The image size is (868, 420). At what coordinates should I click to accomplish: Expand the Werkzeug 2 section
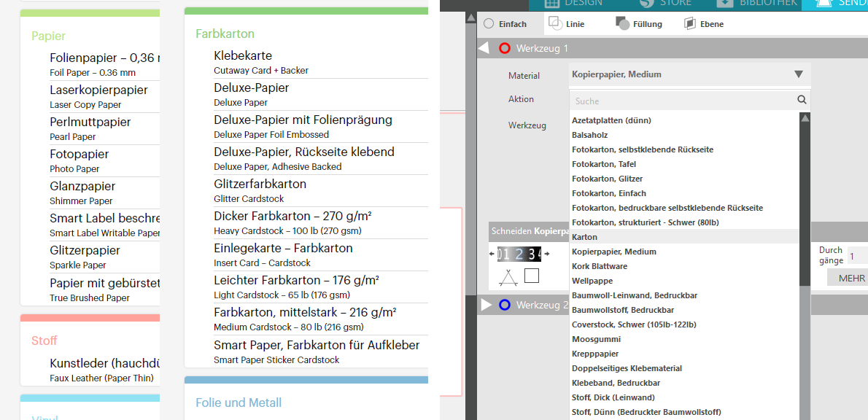(486, 305)
